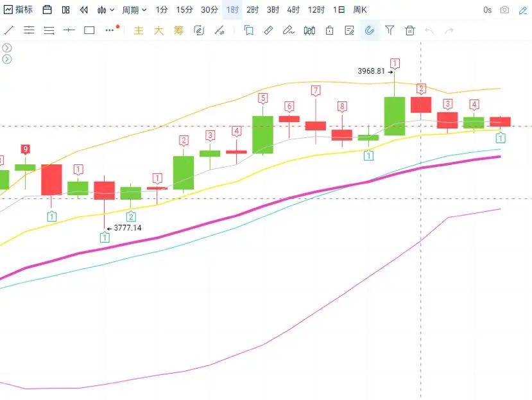532x400 pixels.
Task: Click the green 2 marker below candle
Action: click(x=131, y=216)
